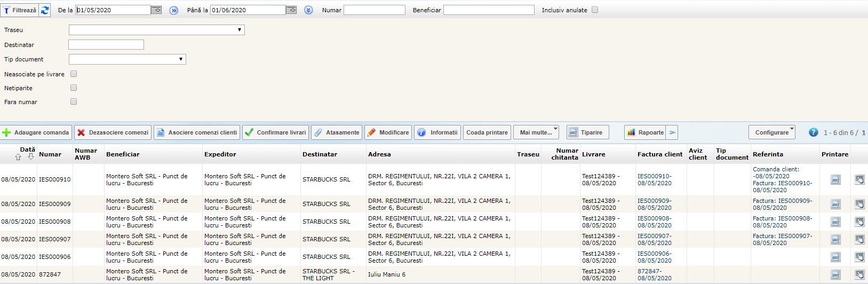Expand the Traseu dropdown

156,30
